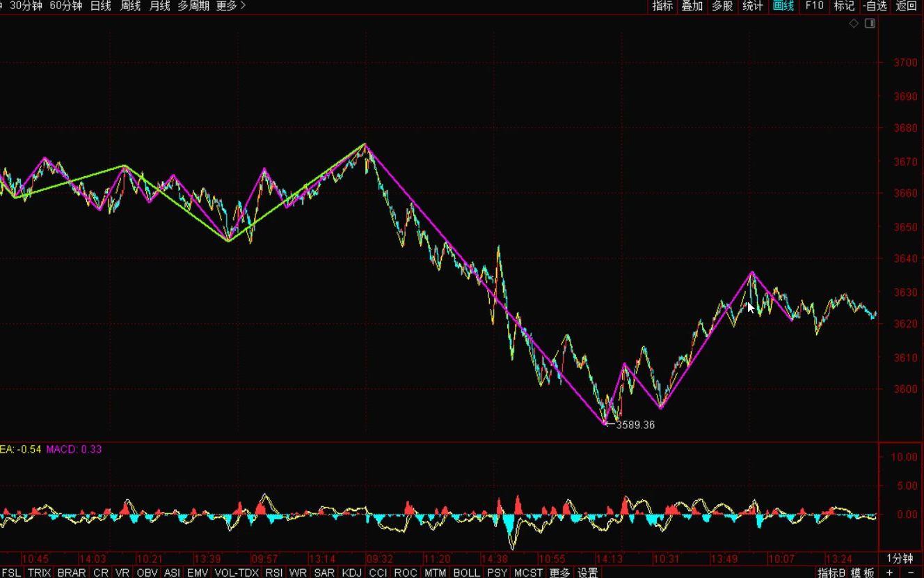
Task: Expand the 更多 periods menu at top
Action: tap(231, 6)
